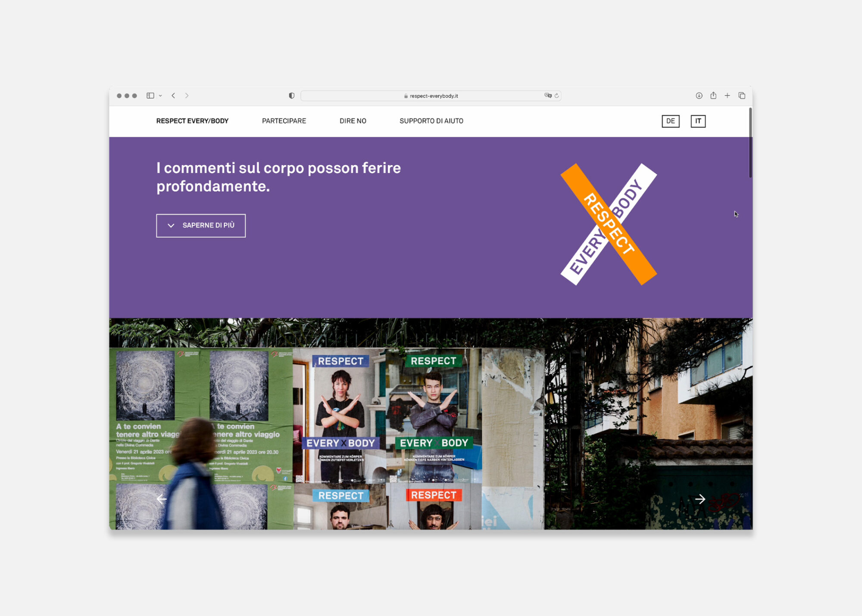Show the tab overview icon

pos(742,96)
